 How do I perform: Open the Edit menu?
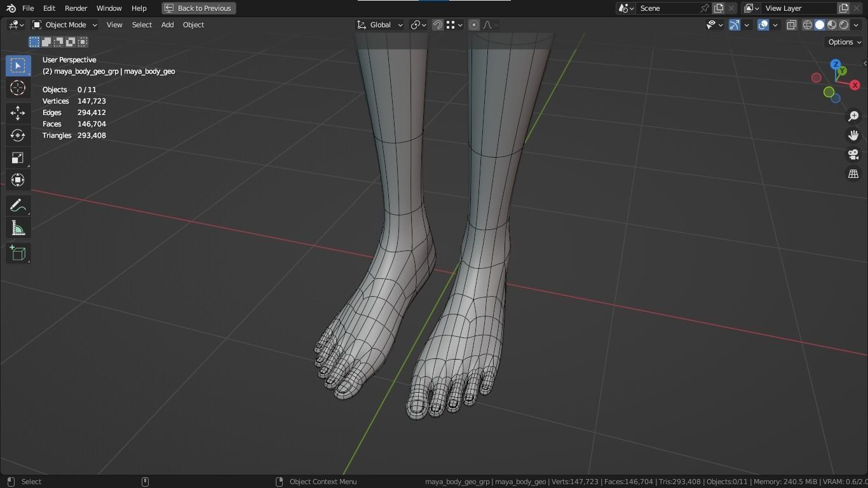click(x=49, y=8)
